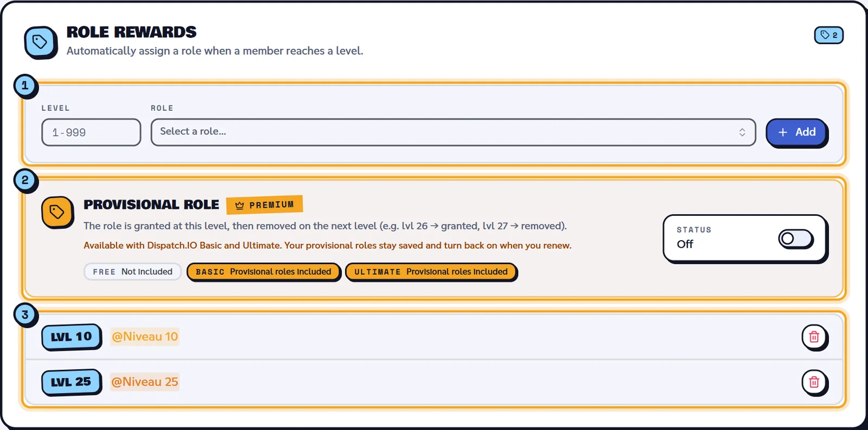Click the Dispatch.IO Basic and Ultimate availability note

327,246
